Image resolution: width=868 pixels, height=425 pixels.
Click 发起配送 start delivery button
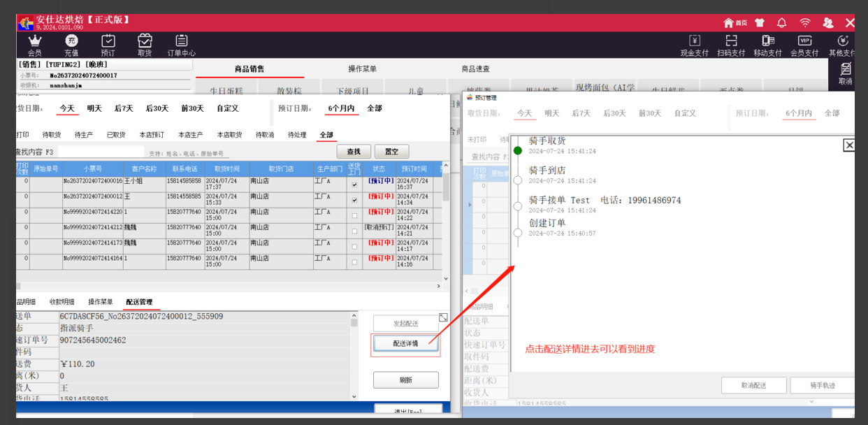tap(405, 324)
